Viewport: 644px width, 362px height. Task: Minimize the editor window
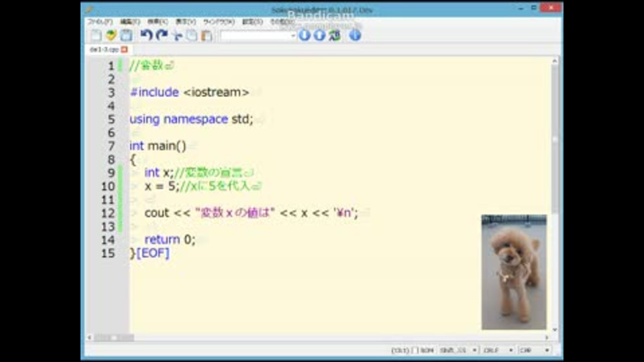pyautogui.click(x=521, y=8)
